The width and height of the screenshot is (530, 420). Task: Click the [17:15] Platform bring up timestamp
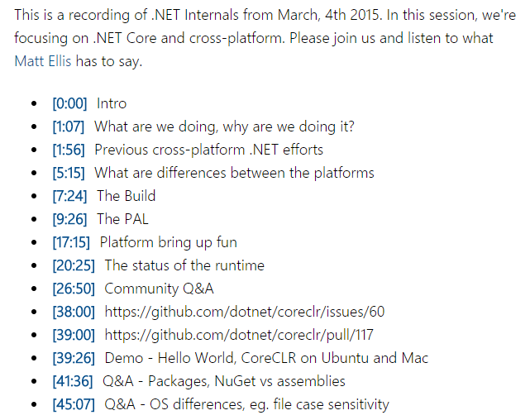(71, 242)
